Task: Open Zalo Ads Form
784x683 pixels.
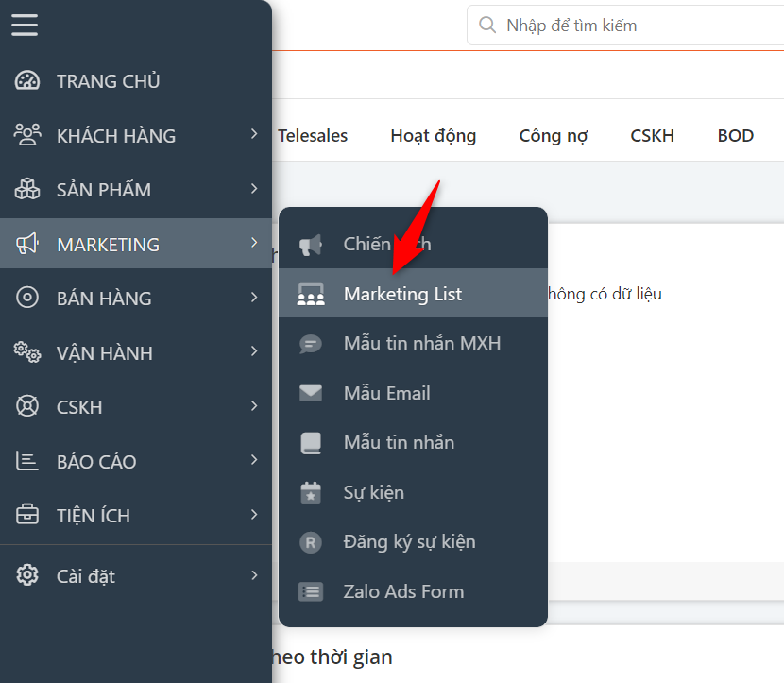Action: coord(402,591)
